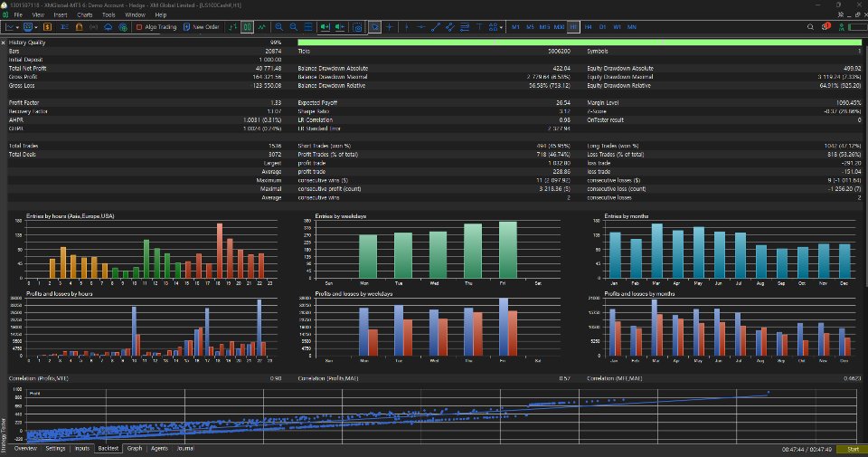Open the notifications icon with red badge

coord(826,26)
